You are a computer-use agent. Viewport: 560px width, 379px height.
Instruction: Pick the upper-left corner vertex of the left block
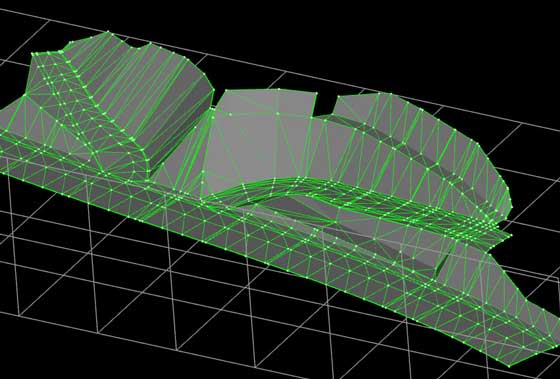pos(32,54)
